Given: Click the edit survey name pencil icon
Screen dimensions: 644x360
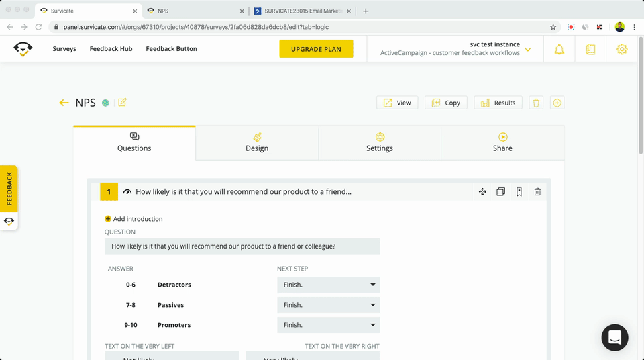Looking at the screenshot, I should click(122, 103).
